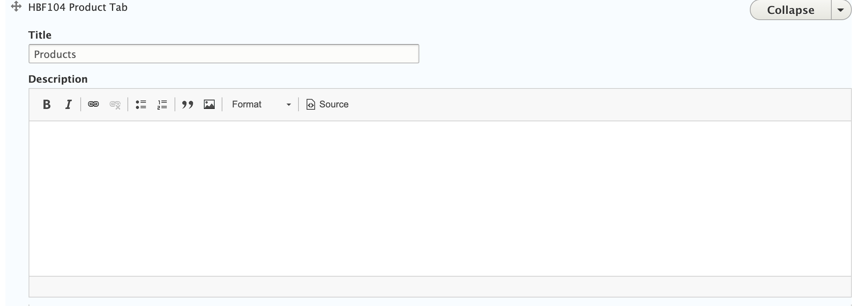Toggle Bold formatting in the editor
The height and width of the screenshot is (306, 868).
point(47,104)
